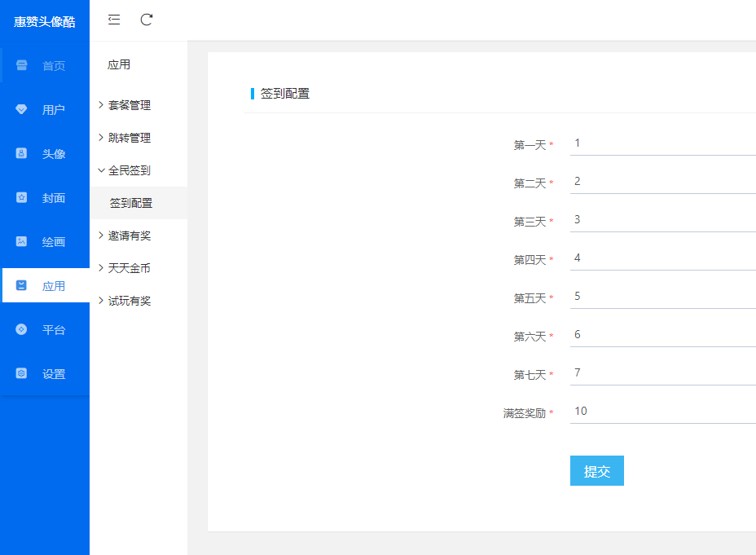Focus the 第六天 input field
The height and width of the screenshot is (555, 756).
pyautogui.click(x=663, y=335)
